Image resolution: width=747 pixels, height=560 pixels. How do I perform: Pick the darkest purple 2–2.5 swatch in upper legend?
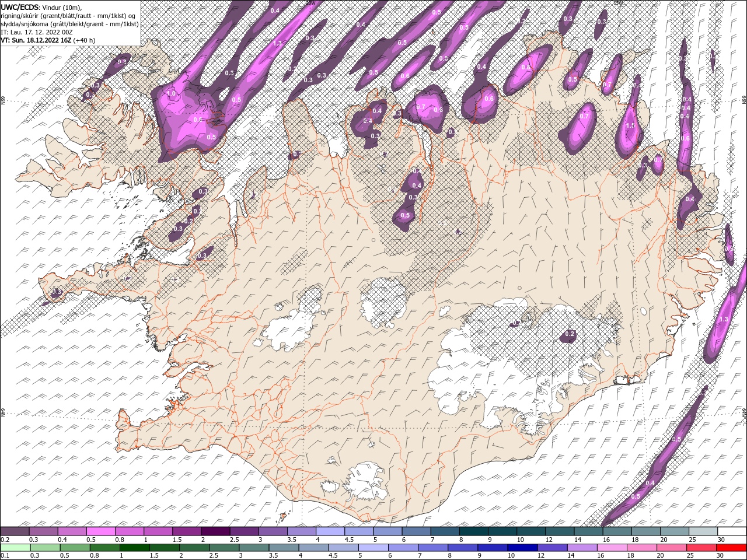215,531
